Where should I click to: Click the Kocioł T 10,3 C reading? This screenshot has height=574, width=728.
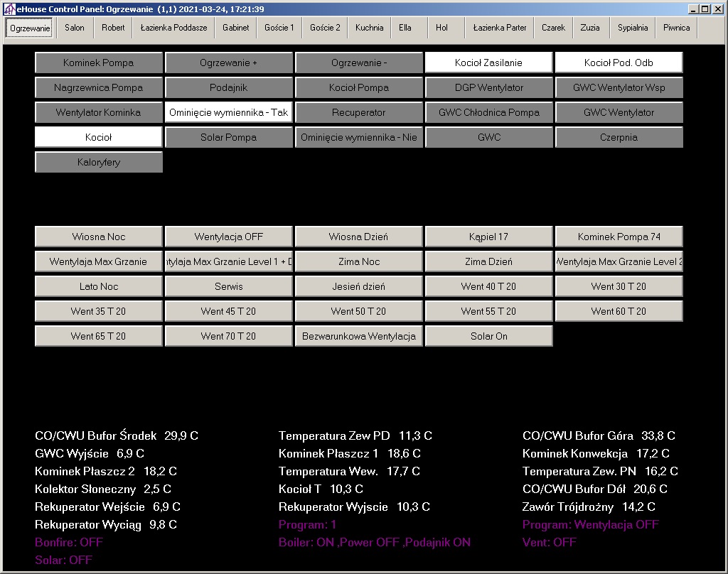point(321,489)
